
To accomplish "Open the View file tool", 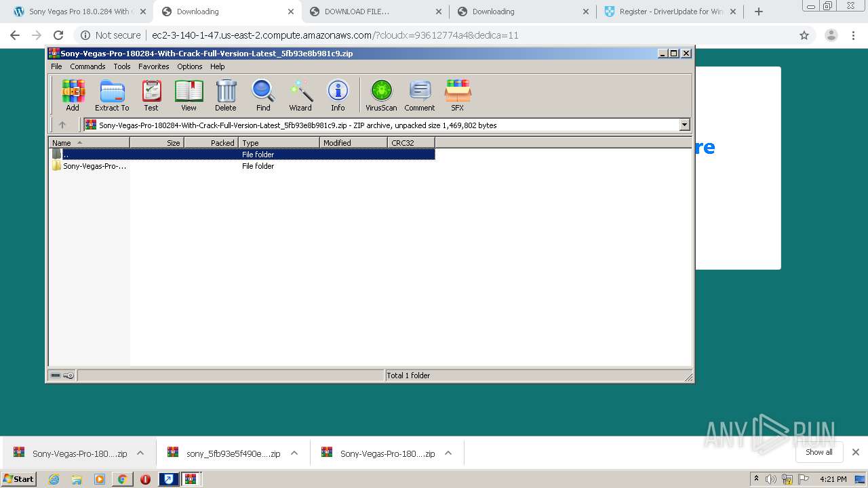I will click(189, 95).
